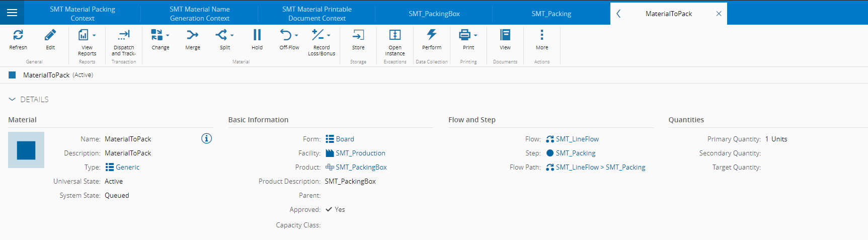
Task: Open the SMT_Production facility link
Action: [x=360, y=153]
